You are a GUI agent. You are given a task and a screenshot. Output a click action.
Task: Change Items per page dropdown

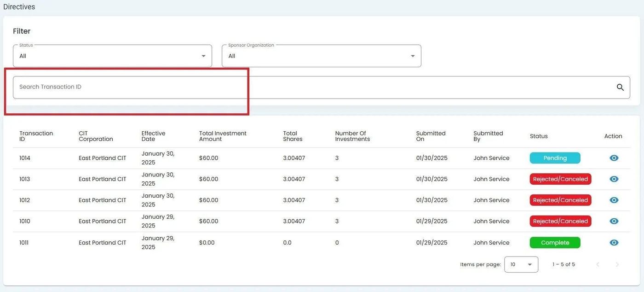tap(521, 264)
